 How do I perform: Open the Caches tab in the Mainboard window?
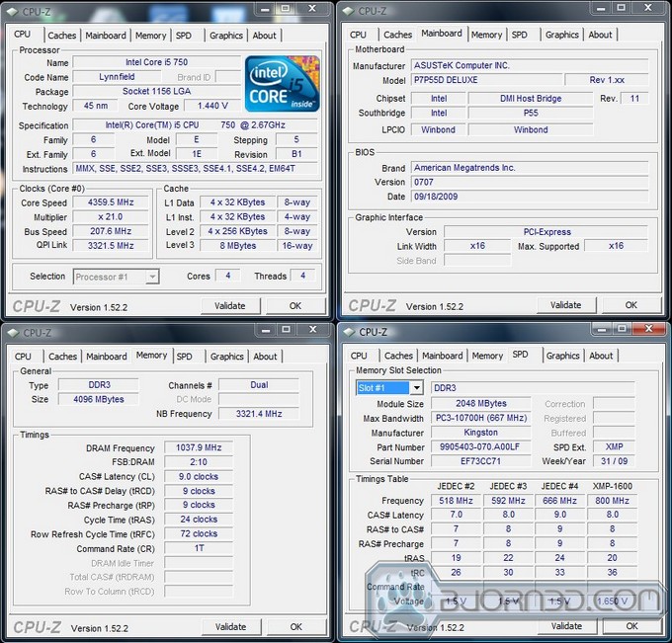tap(397, 35)
